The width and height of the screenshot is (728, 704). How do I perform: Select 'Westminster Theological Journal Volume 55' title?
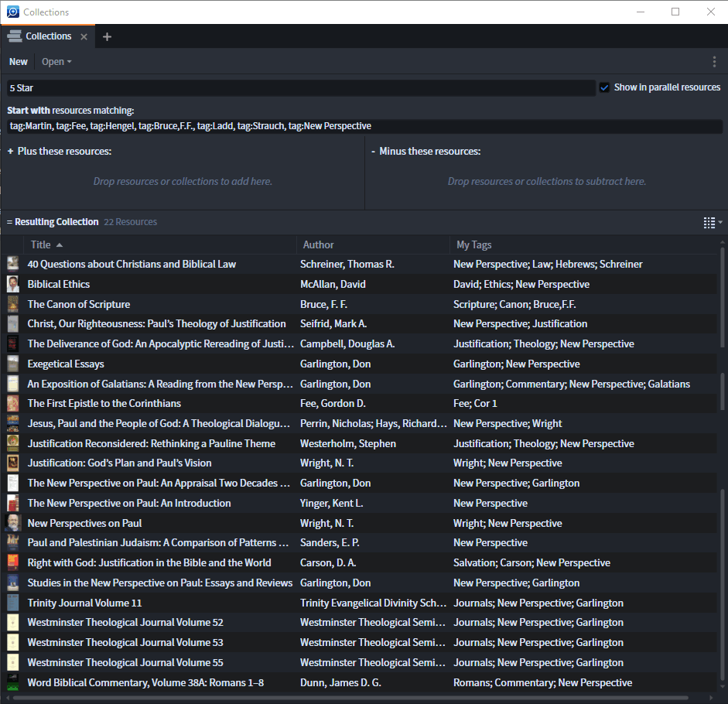click(x=125, y=663)
